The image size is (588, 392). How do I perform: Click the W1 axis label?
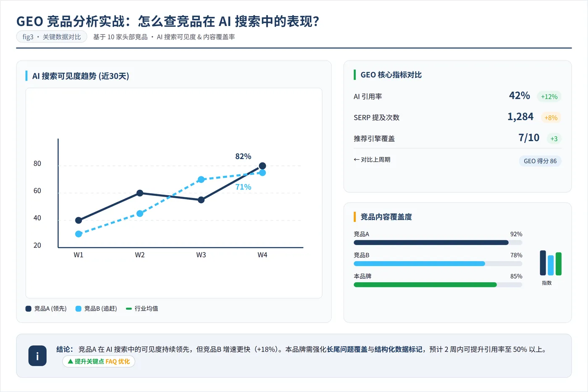tap(79, 255)
